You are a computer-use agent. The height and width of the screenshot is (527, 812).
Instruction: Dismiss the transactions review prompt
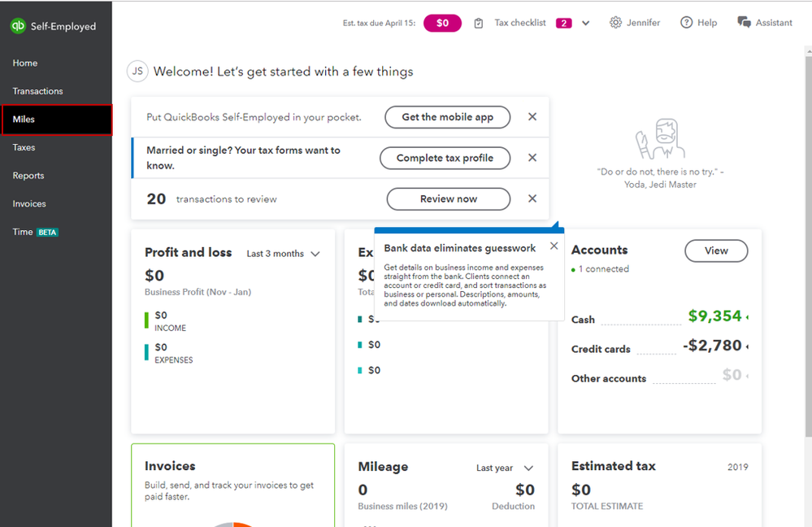coord(532,198)
